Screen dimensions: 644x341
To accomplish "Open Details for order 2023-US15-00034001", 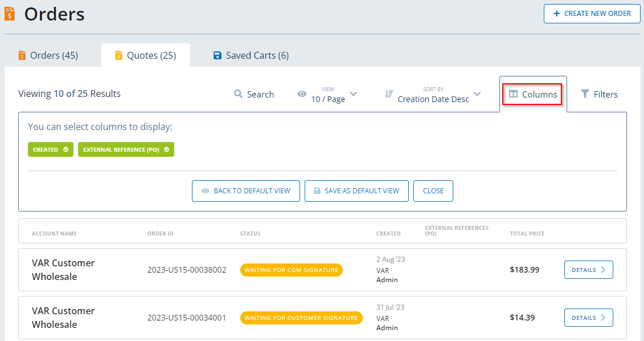I will (588, 318).
